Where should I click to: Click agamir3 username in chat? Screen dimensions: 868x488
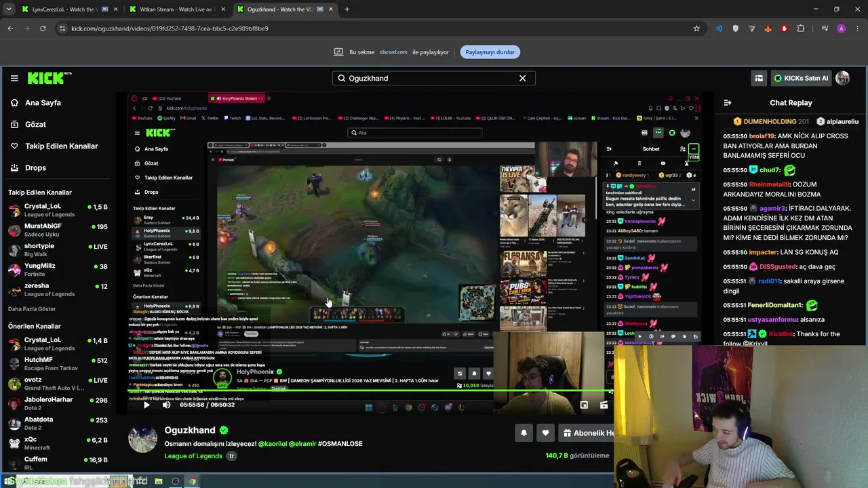pyautogui.click(x=771, y=209)
